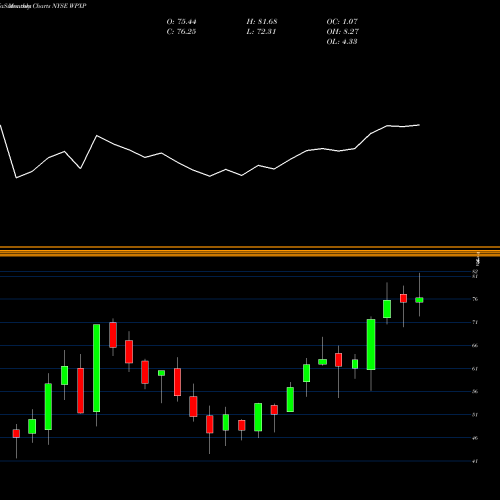Click the 51 price axis label
The image size is (500, 500).
tap(475, 415)
